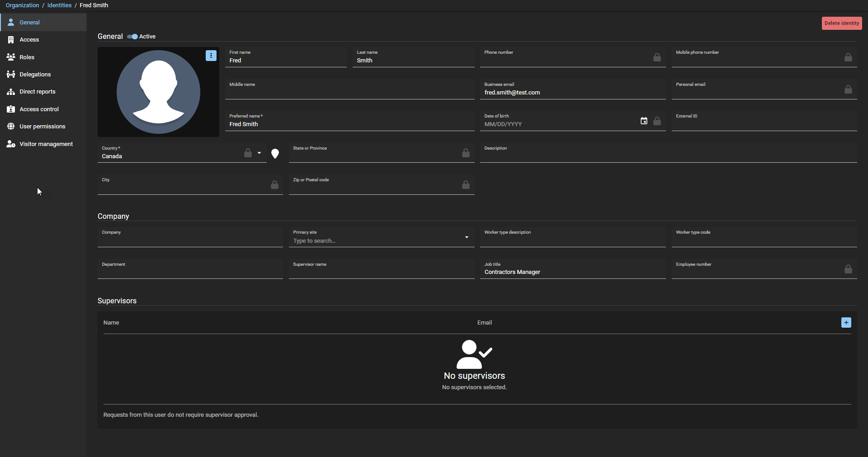Open the Direct reports section

coord(43,92)
